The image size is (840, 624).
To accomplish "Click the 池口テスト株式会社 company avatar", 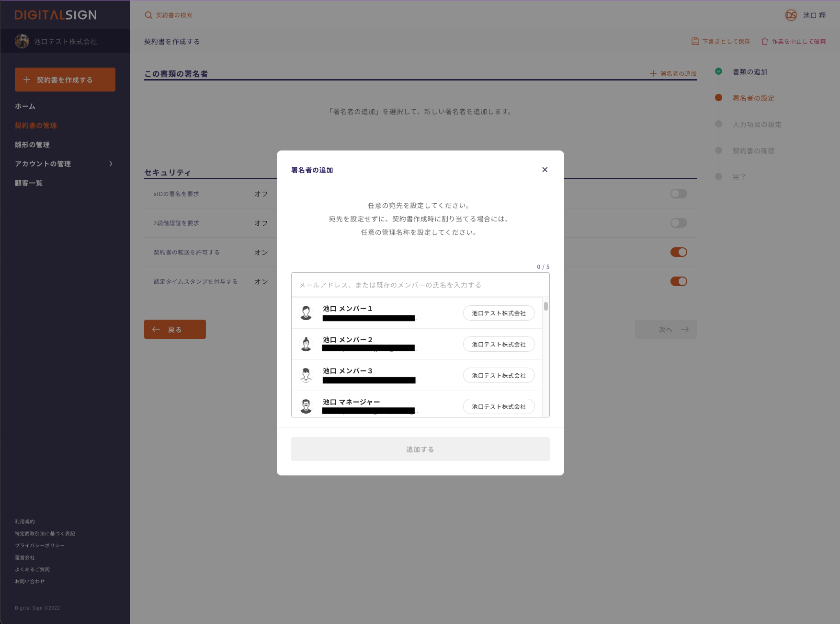I will 22,42.
